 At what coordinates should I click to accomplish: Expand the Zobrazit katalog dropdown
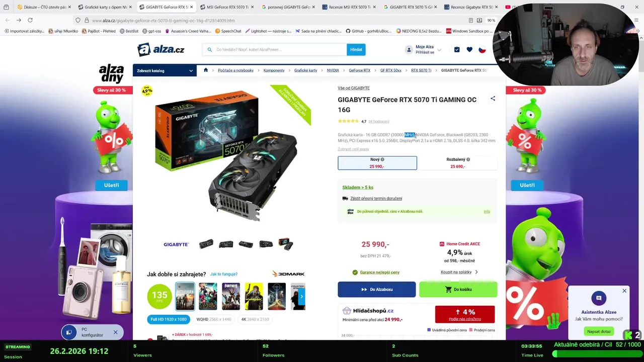click(x=165, y=70)
